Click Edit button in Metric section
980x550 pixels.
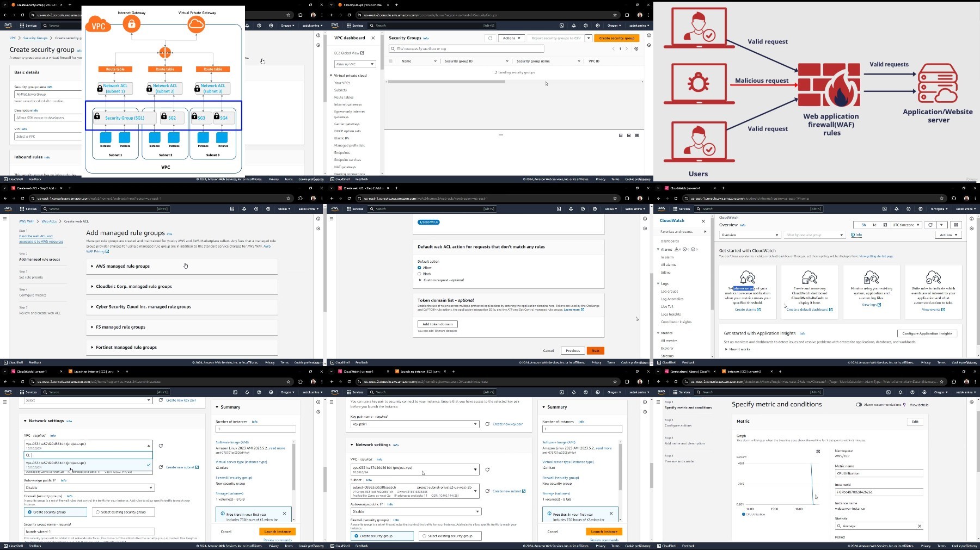tap(915, 422)
